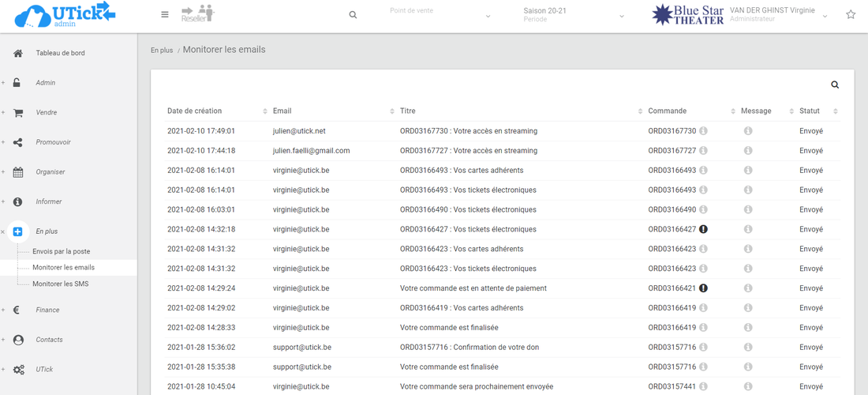Open Envois par la poste
The image size is (868, 395).
[x=61, y=251]
